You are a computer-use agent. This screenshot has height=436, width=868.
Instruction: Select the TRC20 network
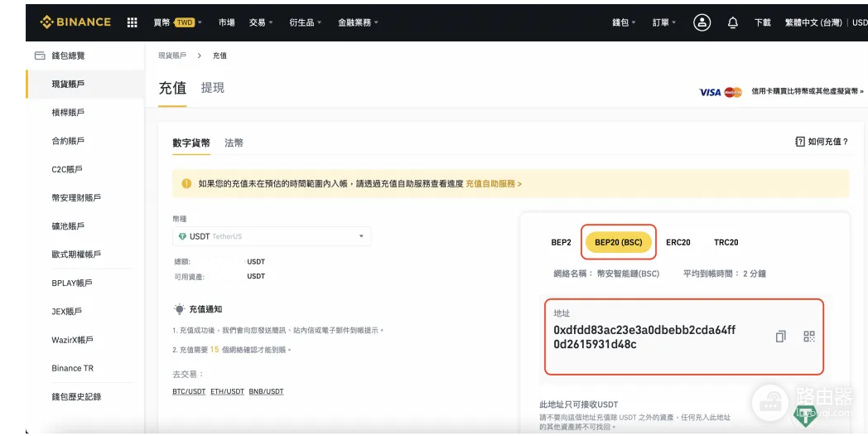click(726, 242)
